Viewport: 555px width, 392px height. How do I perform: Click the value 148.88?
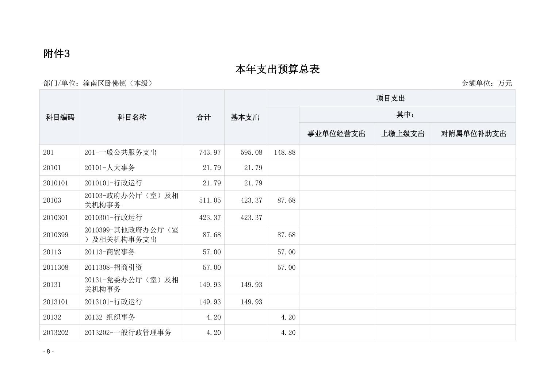285,152
